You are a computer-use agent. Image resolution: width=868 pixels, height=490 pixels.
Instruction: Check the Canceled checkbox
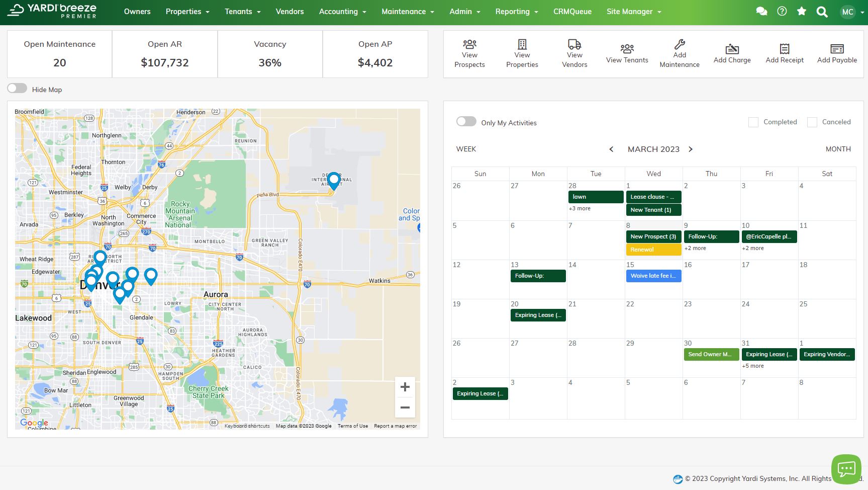(x=812, y=122)
